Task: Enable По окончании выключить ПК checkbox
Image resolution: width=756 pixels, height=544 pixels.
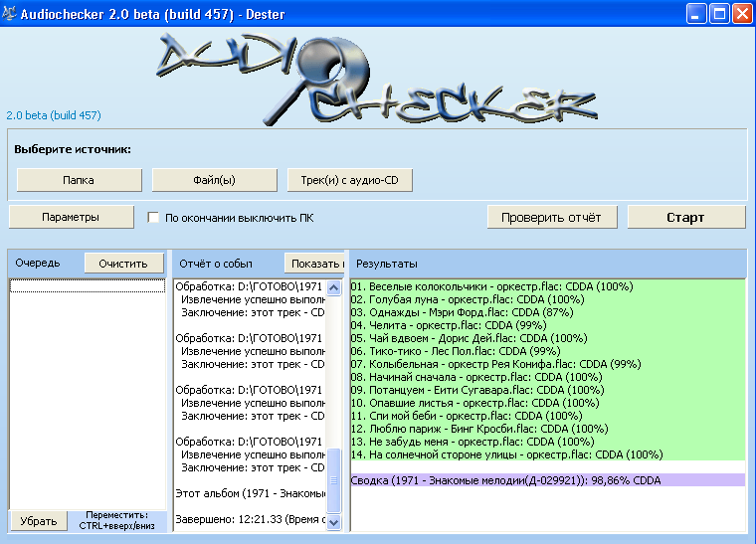Action: pyautogui.click(x=153, y=218)
